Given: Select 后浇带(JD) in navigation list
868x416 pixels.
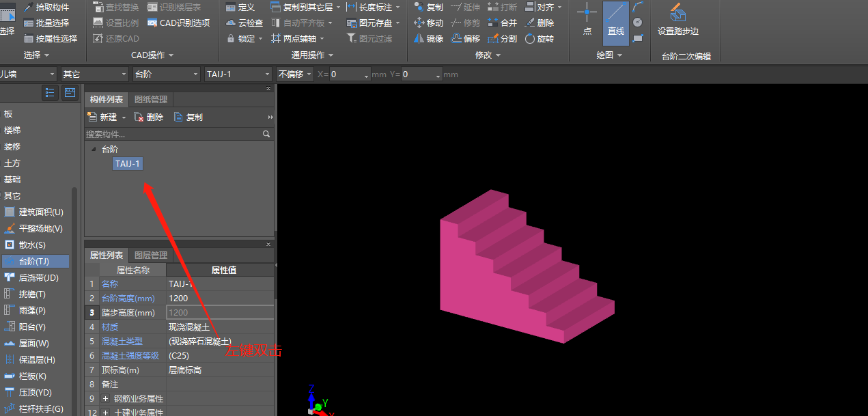Looking at the screenshot, I should 35,277.
